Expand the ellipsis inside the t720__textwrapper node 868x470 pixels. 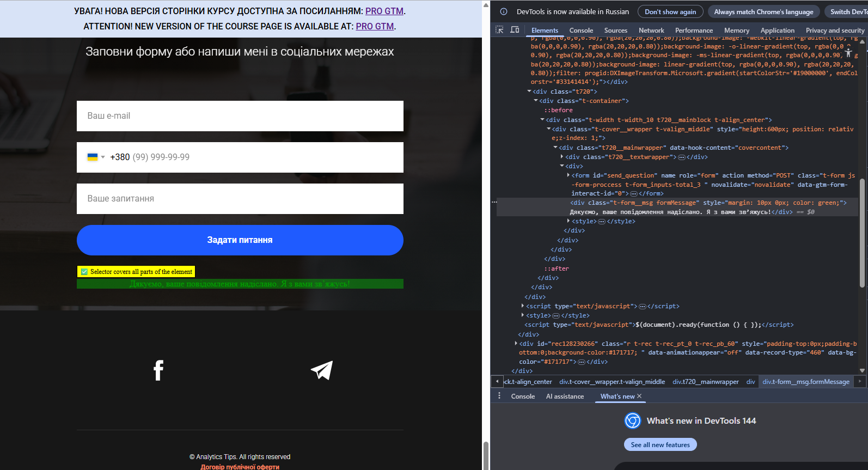(681, 157)
